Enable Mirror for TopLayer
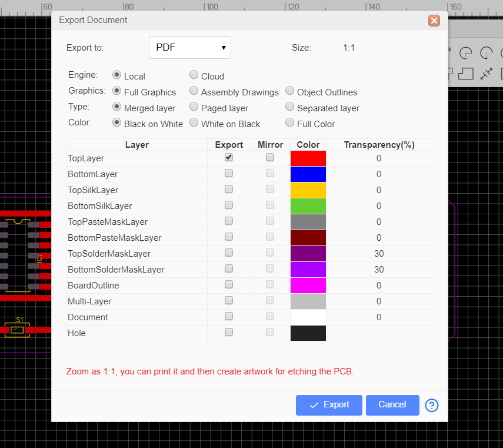 point(270,157)
